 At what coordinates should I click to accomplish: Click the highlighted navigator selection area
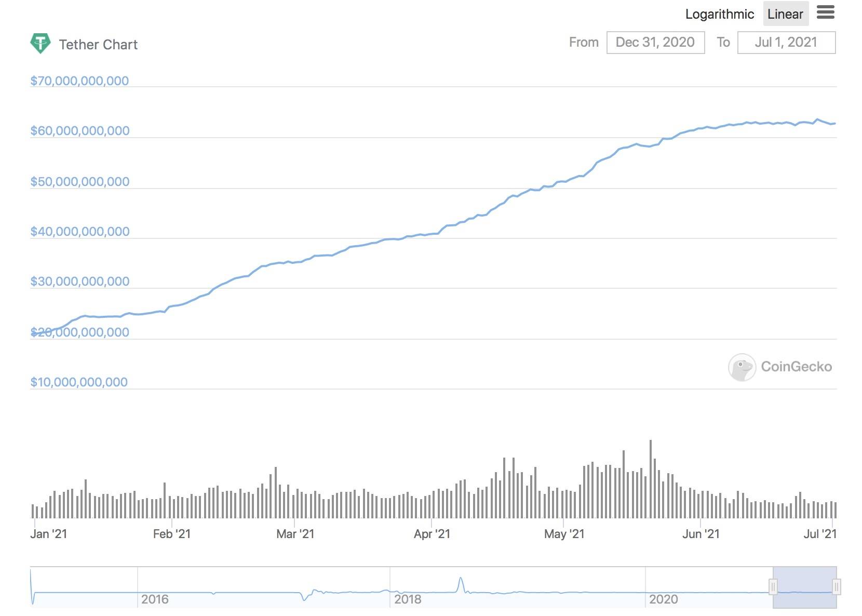[804, 587]
